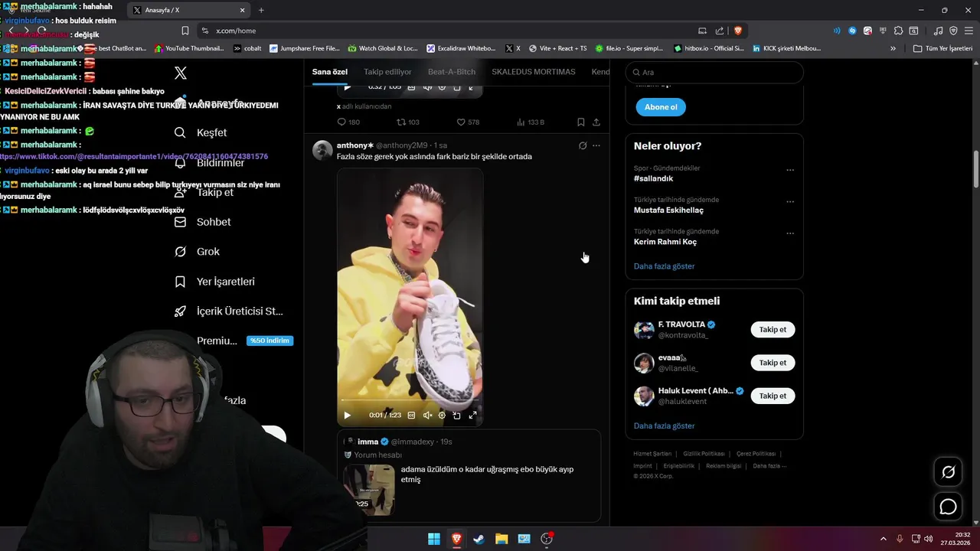Switch to the Beat-A-Bitch tab

(452, 72)
